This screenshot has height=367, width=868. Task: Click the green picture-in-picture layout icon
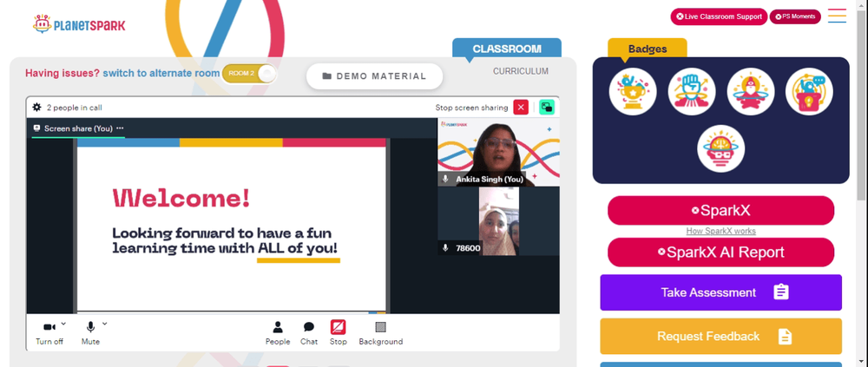(547, 108)
